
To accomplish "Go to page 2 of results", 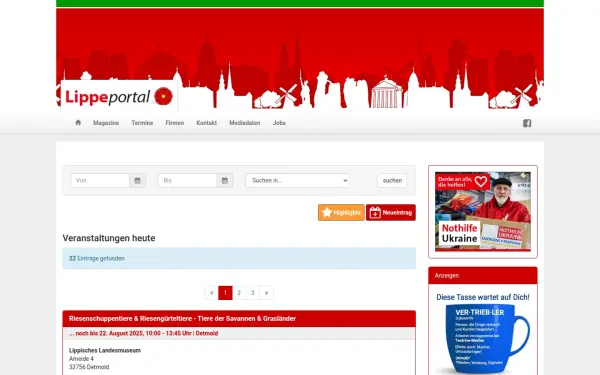I will point(239,293).
